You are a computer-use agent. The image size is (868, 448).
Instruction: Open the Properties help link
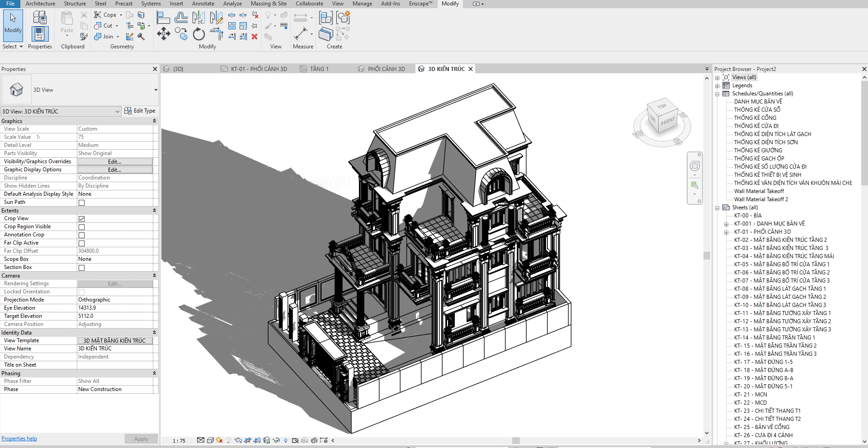click(x=19, y=439)
